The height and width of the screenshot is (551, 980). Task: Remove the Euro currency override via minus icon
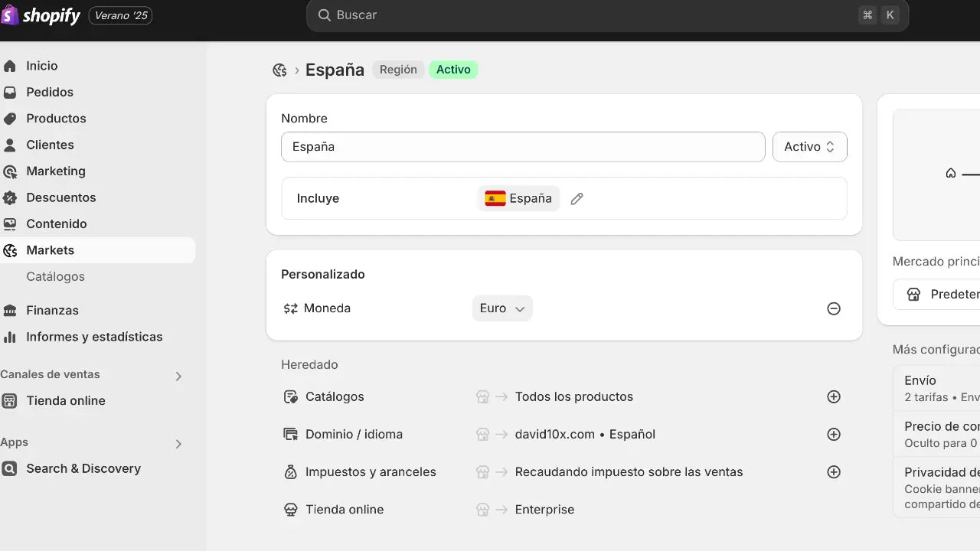[834, 308]
